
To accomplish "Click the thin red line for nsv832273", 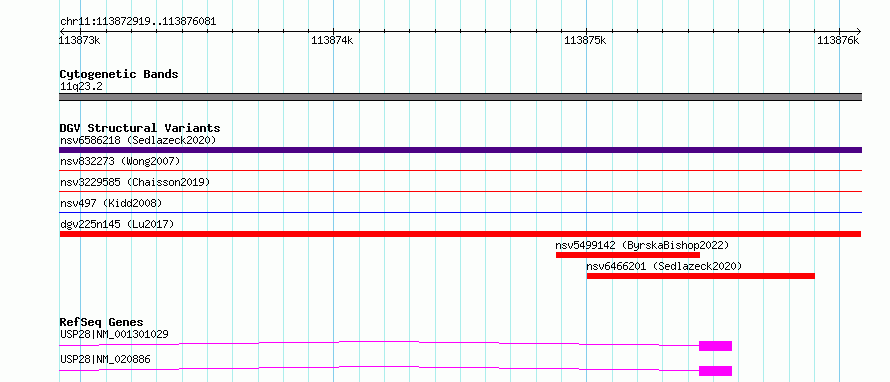I will 460,170.
